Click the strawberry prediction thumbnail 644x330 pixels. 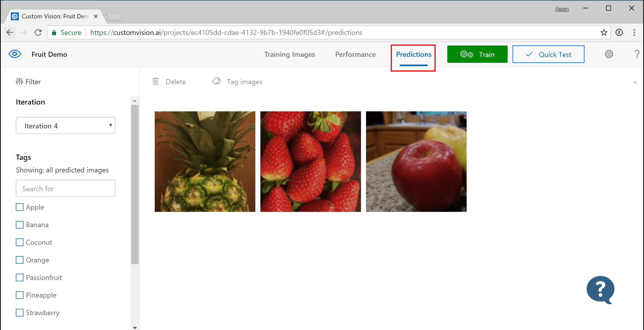point(310,162)
